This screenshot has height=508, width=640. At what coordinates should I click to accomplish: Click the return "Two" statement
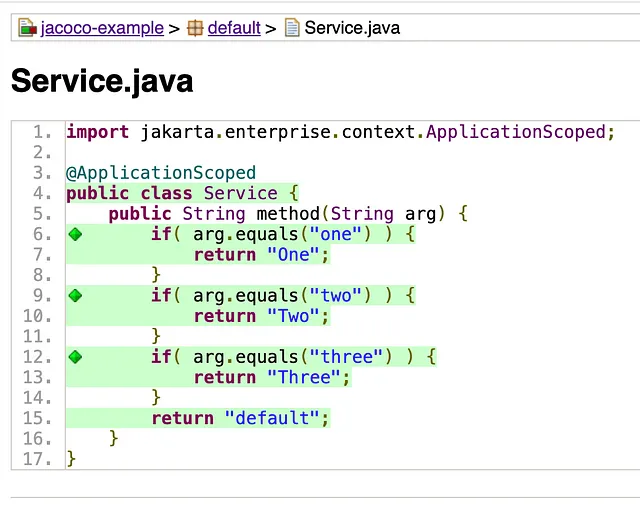pyautogui.click(x=261, y=316)
